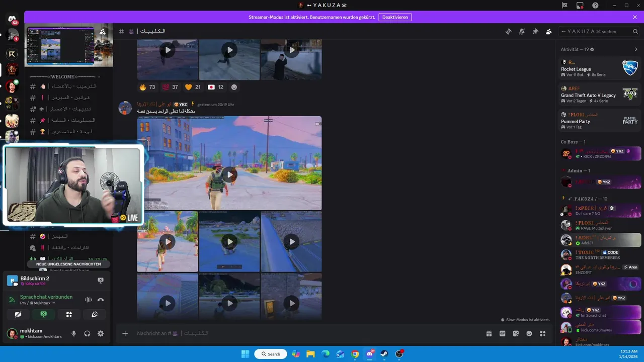
Task: Open the الترحيب channel
Action: coord(69,86)
